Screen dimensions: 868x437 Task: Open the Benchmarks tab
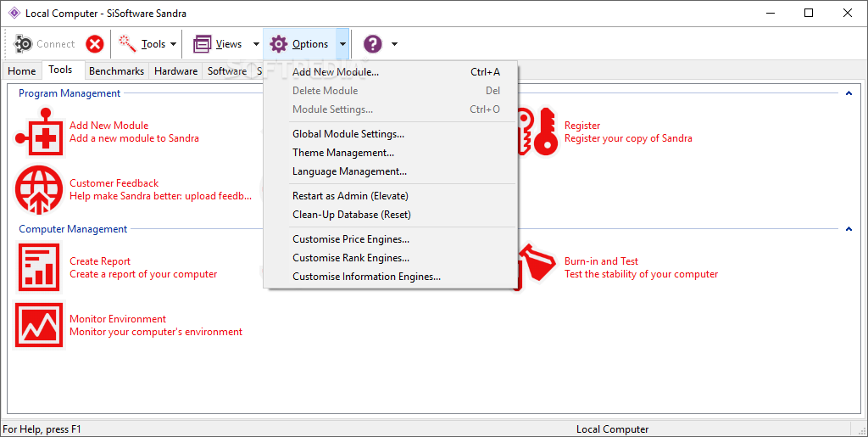pyautogui.click(x=117, y=71)
